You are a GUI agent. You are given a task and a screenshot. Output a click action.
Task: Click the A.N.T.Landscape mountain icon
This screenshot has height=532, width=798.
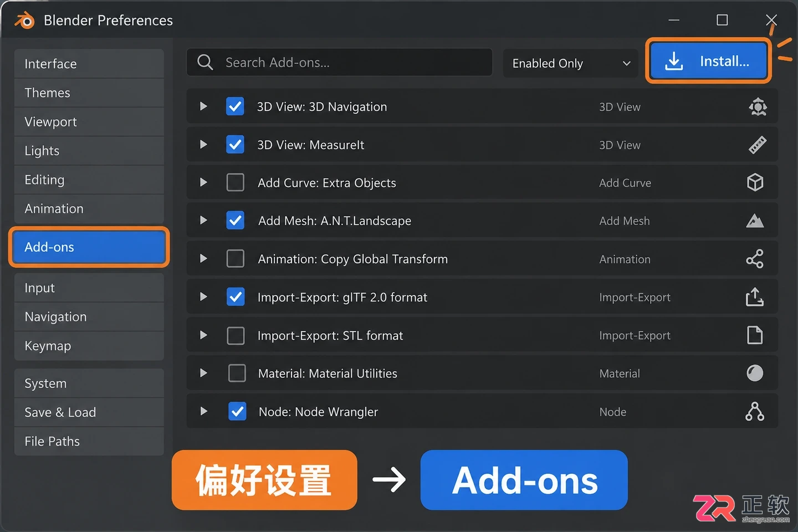tap(755, 221)
